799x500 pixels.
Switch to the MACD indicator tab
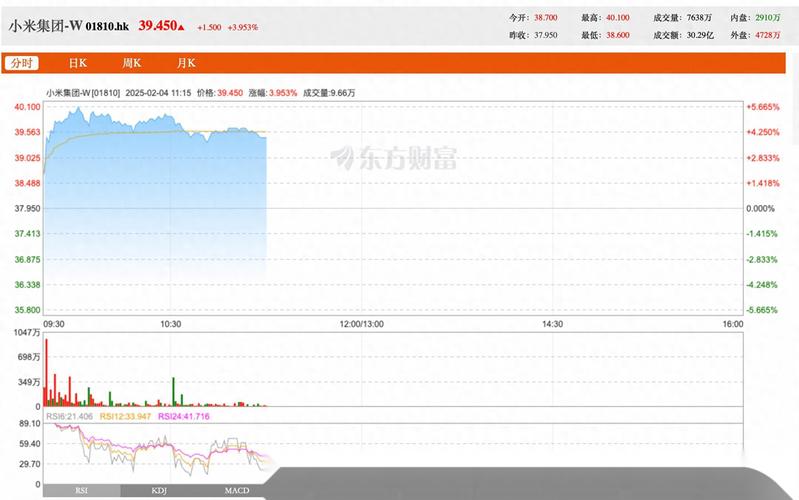pyautogui.click(x=237, y=490)
